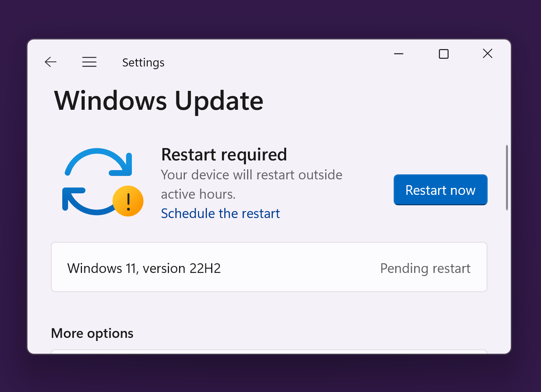Click the Windows Update page heading
The height and width of the screenshot is (392, 541).
[x=159, y=101]
